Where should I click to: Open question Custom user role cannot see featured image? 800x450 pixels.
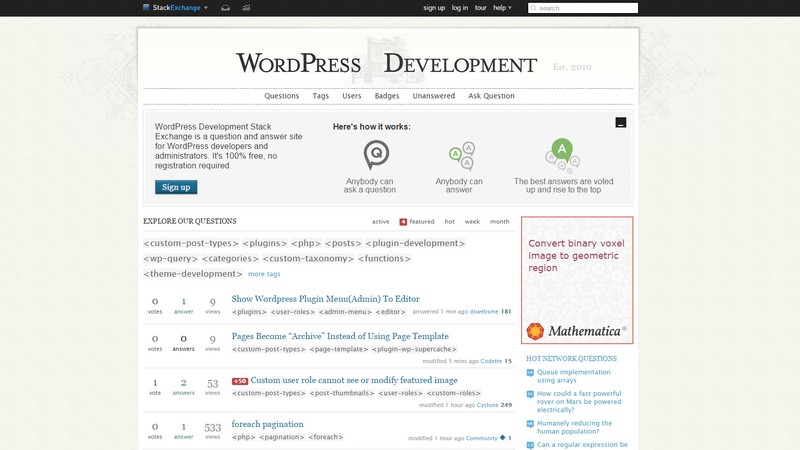(354, 380)
